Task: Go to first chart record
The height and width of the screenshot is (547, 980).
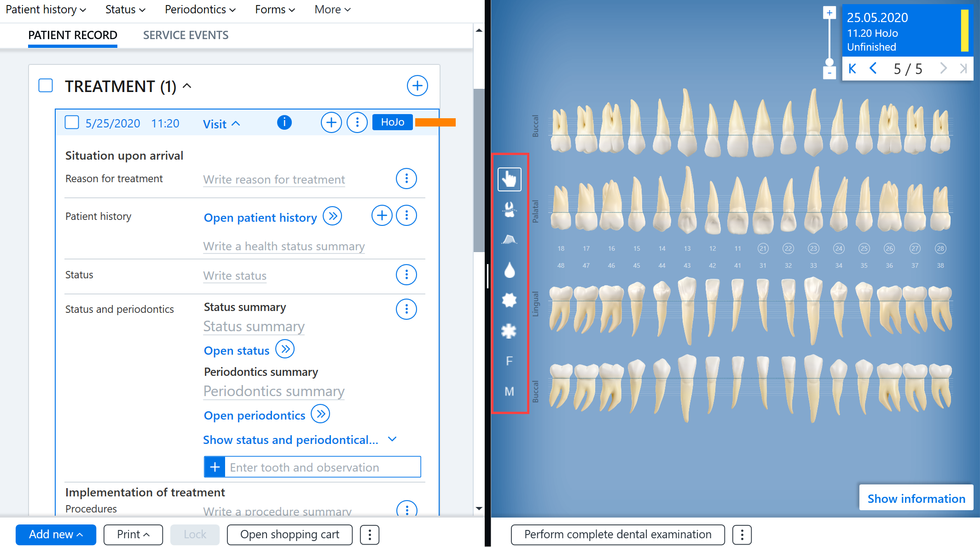Action: point(852,69)
